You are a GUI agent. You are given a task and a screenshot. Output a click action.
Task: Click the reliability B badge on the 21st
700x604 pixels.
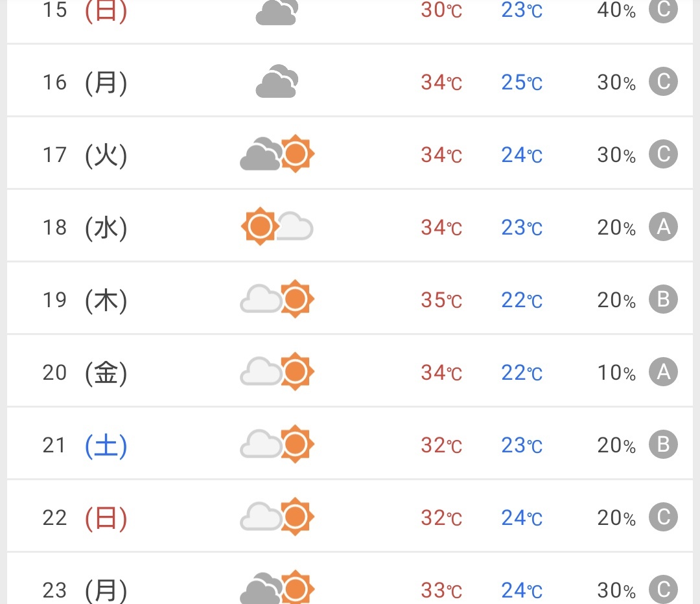[663, 444]
